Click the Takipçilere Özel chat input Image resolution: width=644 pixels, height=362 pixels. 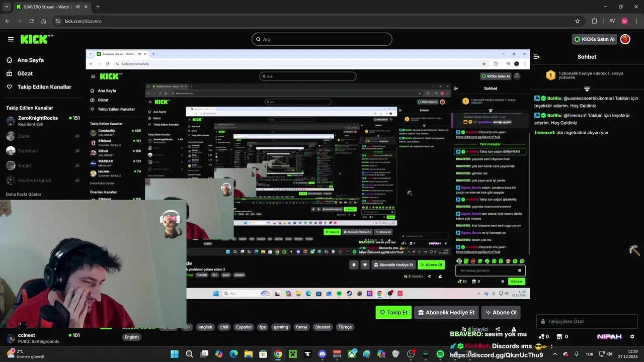(587, 321)
